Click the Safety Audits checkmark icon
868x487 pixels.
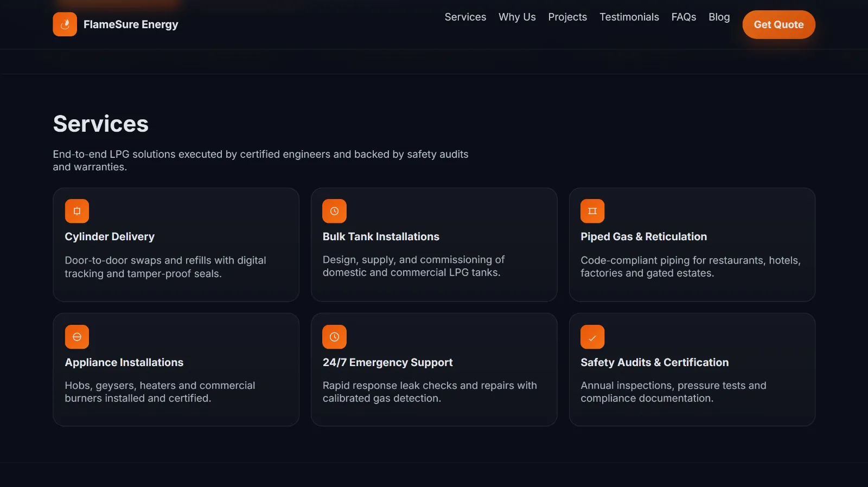click(592, 337)
